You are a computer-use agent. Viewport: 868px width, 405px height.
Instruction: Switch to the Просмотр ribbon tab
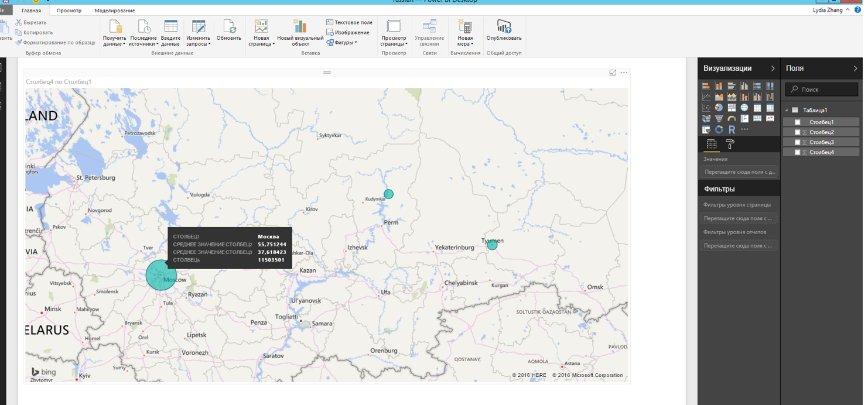(69, 11)
